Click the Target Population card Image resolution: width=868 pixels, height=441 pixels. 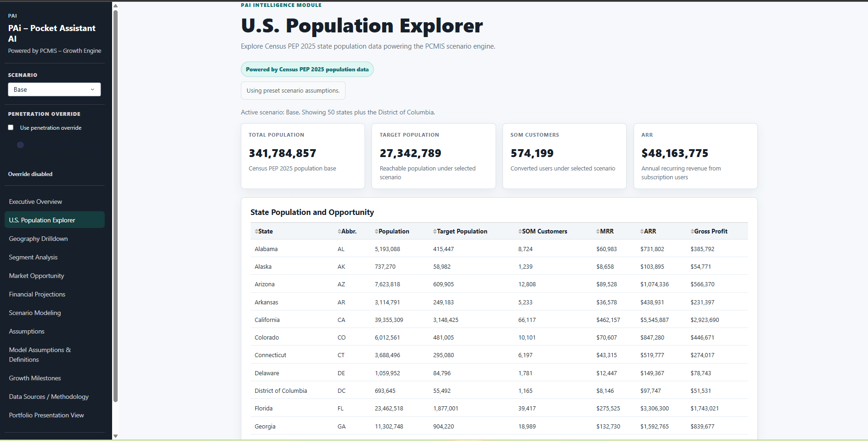click(434, 156)
